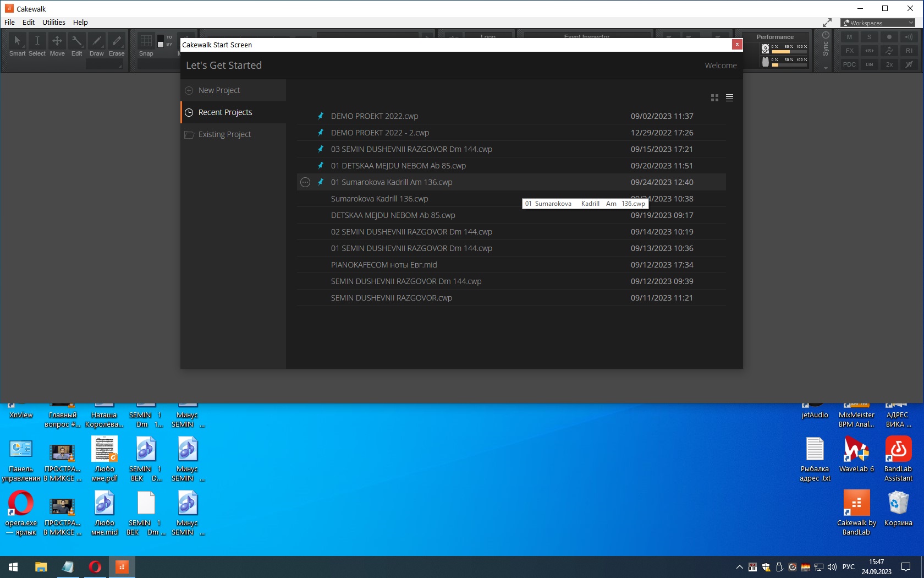
Task: Click the Sync clock icon
Action: [826, 35]
